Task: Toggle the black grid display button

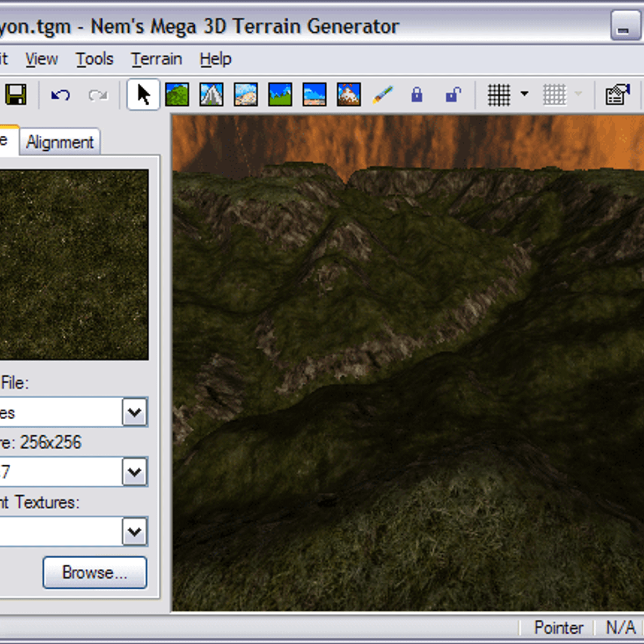Action: [499, 95]
